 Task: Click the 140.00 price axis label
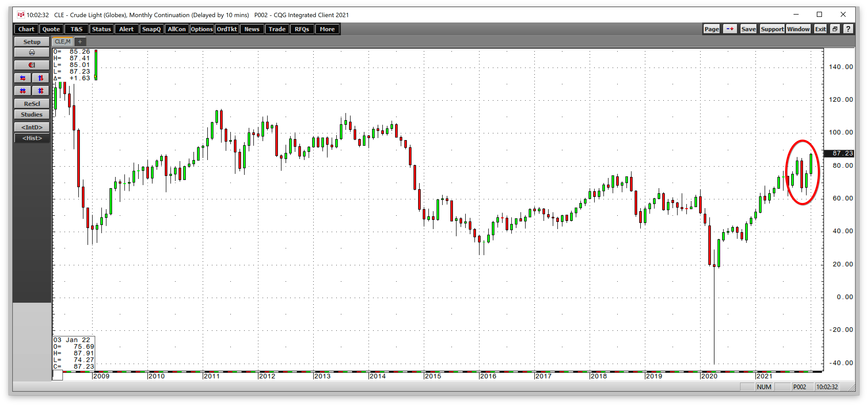point(841,67)
